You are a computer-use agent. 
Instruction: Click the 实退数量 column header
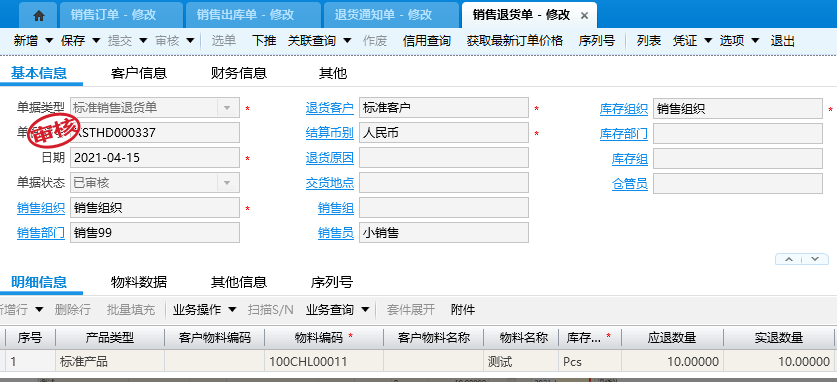(x=779, y=338)
